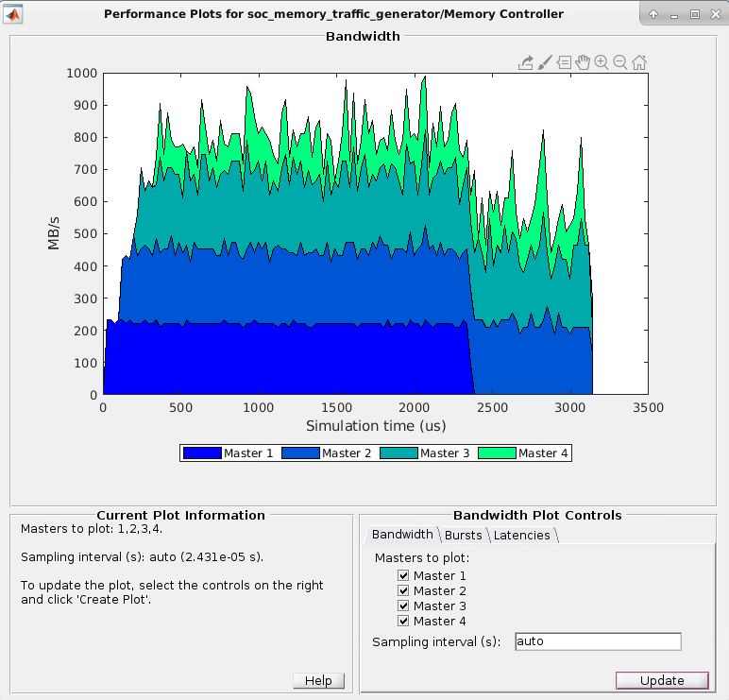Click the 'Sampling interval (s): auto (2.431e-05 s).' text

click(143, 556)
